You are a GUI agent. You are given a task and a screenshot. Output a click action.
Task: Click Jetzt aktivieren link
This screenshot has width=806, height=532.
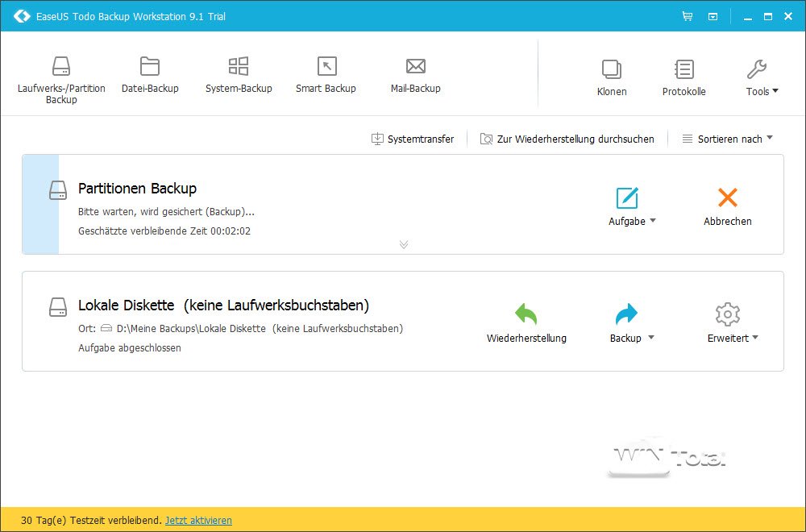(198, 520)
